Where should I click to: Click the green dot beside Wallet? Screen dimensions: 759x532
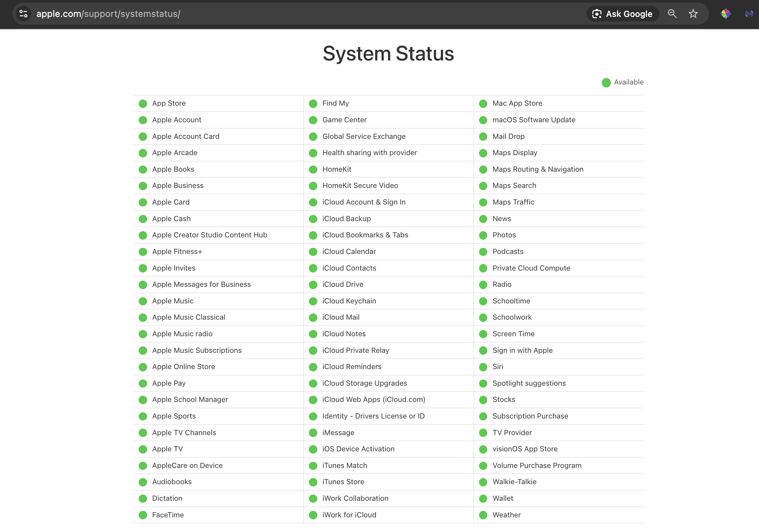483,499
